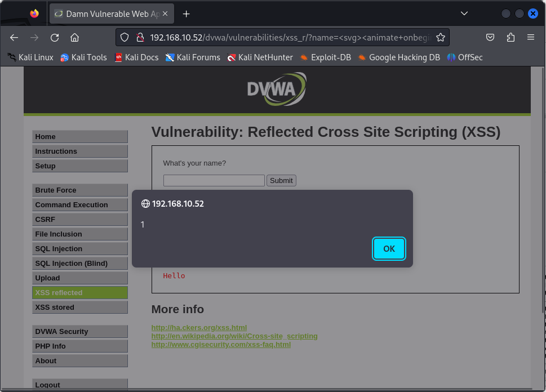Open the Kali Docs bookmark
The height and width of the screenshot is (392, 546).
pos(136,57)
